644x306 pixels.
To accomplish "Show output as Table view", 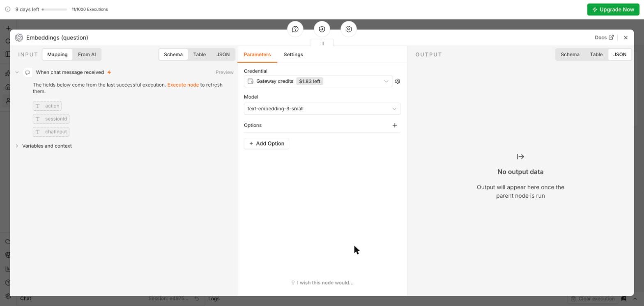I will pos(596,55).
